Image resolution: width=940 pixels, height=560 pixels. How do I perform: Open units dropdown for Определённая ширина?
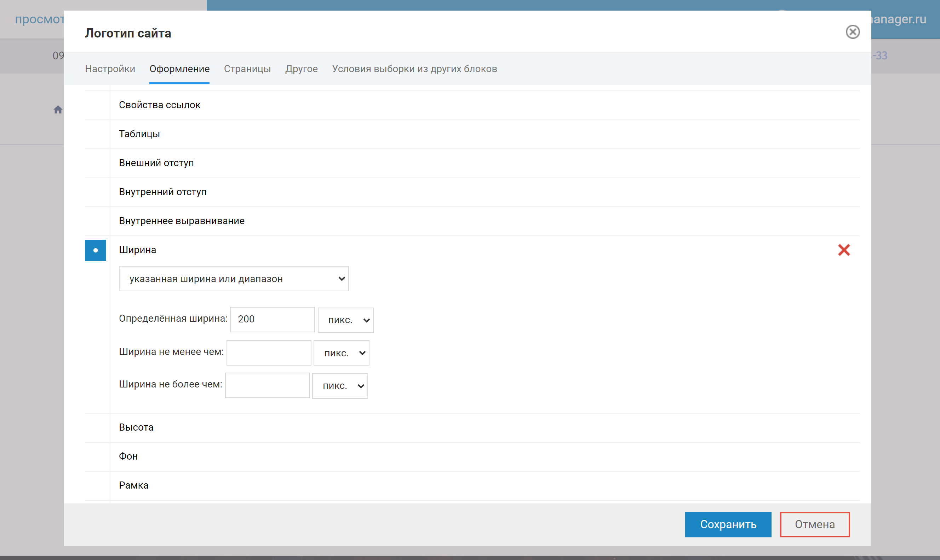pyautogui.click(x=345, y=320)
